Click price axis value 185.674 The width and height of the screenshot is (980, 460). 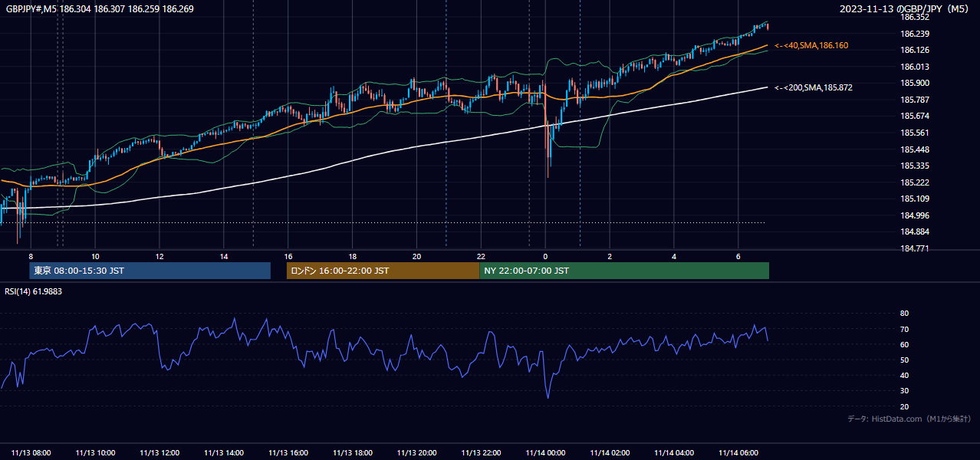pyautogui.click(x=915, y=116)
